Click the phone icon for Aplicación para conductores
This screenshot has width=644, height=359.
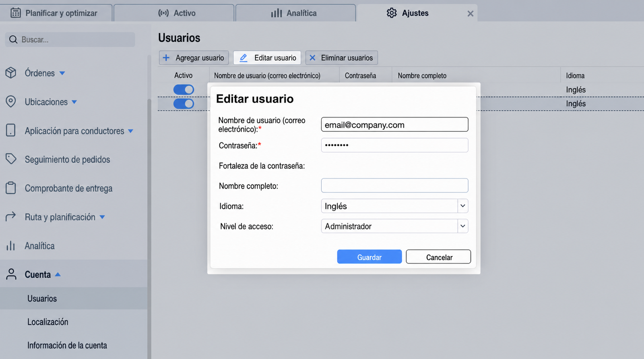click(11, 130)
